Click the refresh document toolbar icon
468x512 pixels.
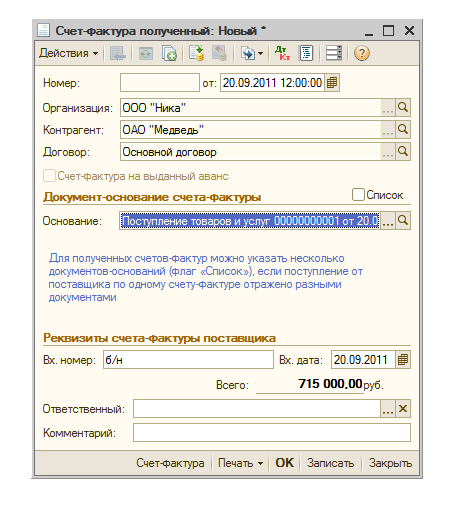[x=146, y=53]
